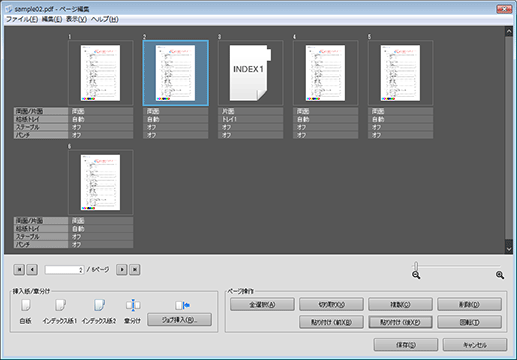
Task: Click the 章分け chapter split icon
Action: pyautogui.click(x=133, y=305)
